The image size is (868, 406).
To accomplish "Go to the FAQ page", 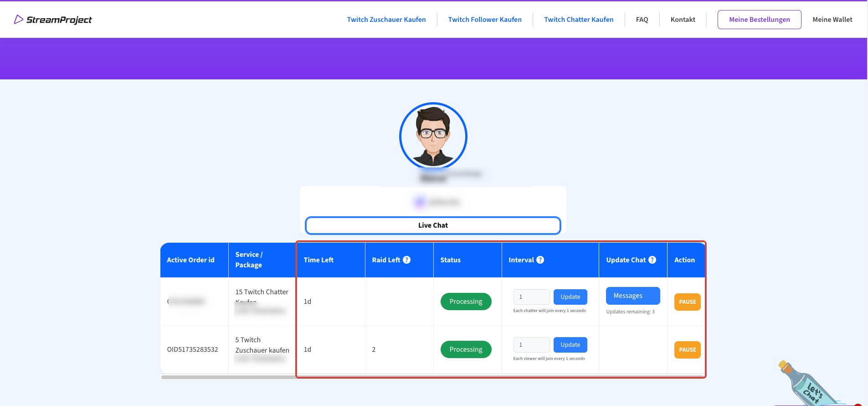I will click(642, 20).
